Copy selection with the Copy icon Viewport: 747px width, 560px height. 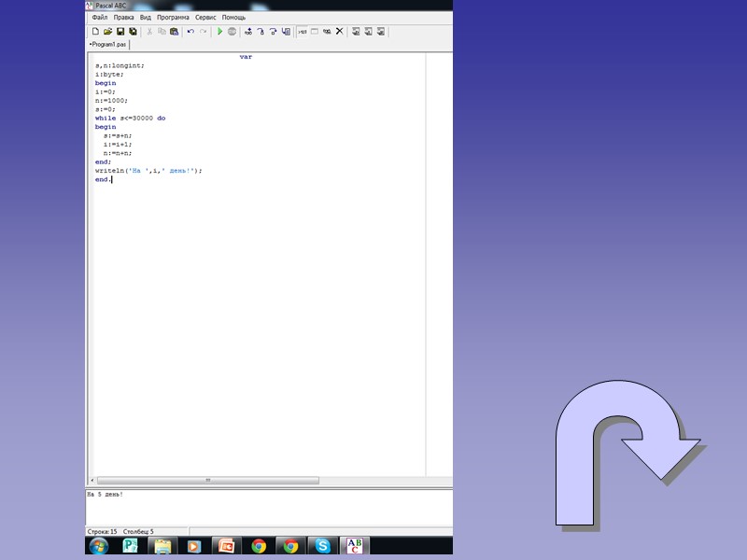[x=162, y=32]
